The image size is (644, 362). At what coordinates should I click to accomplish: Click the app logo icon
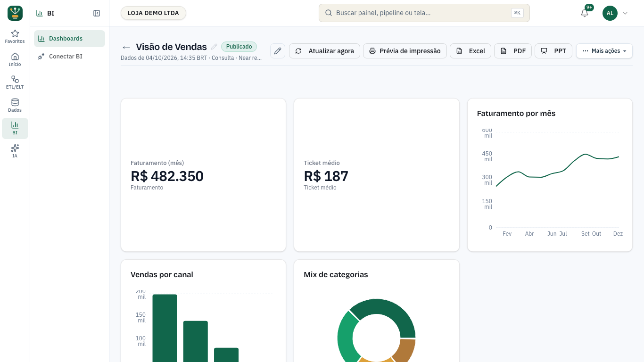(x=15, y=13)
